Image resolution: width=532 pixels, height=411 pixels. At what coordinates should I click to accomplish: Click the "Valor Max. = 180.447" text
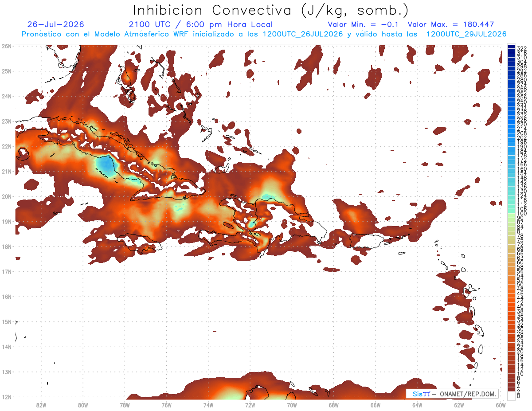(x=450, y=25)
